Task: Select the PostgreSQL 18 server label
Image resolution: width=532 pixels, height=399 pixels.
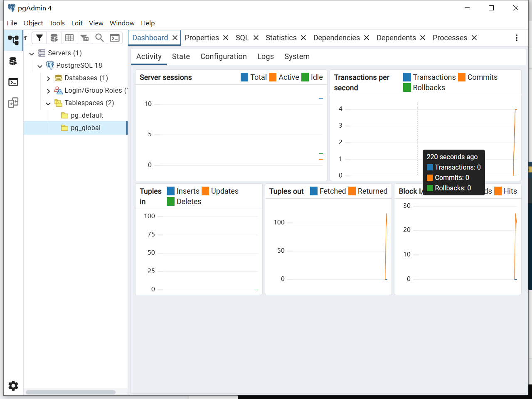Action: pyautogui.click(x=79, y=66)
